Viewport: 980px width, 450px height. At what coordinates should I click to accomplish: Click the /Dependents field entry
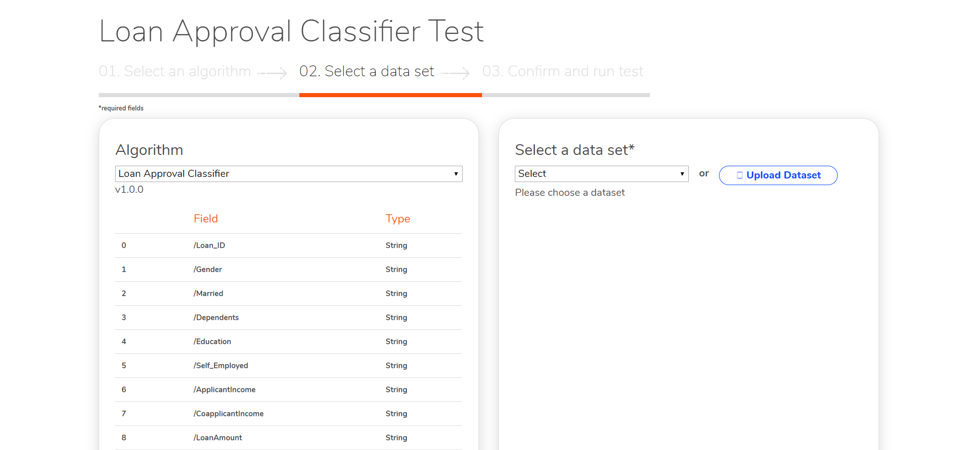click(216, 318)
